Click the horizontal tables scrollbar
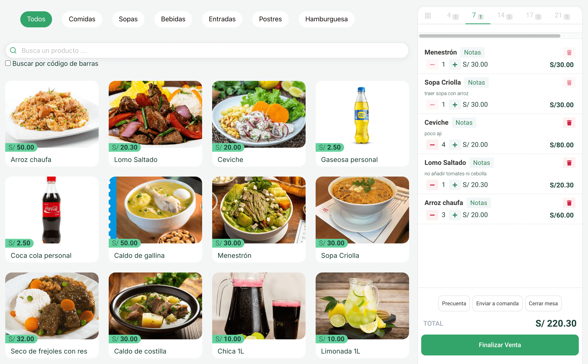This screenshot has width=588, height=364. click(x=490, y=36)
